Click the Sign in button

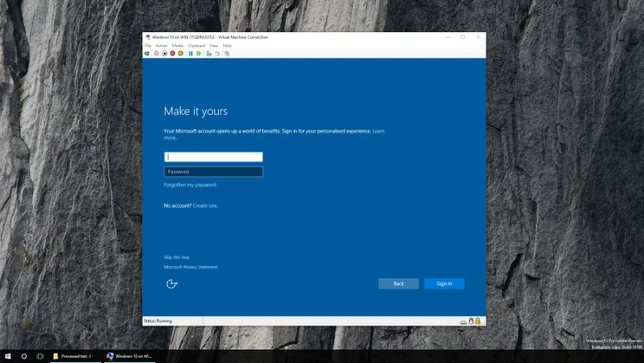[444, 283]
